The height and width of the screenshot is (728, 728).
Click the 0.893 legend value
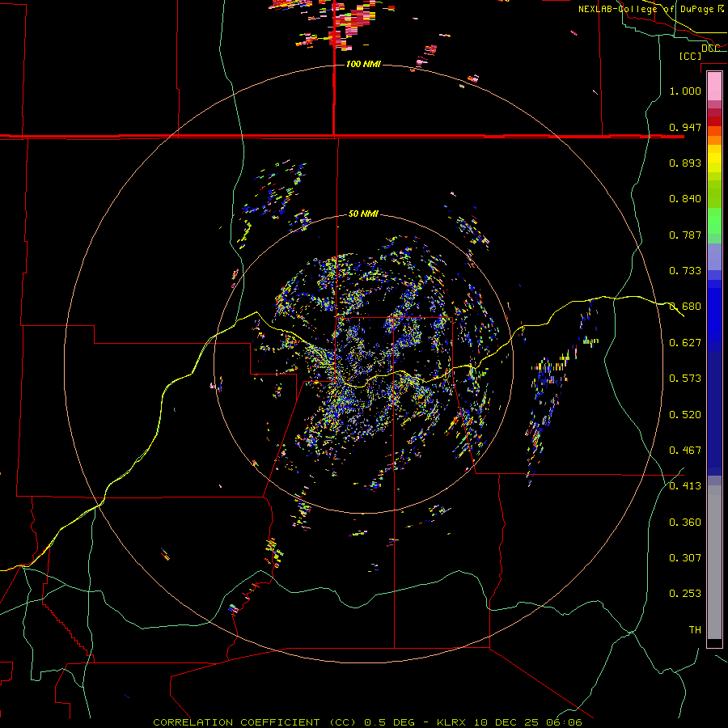[685, 163]
